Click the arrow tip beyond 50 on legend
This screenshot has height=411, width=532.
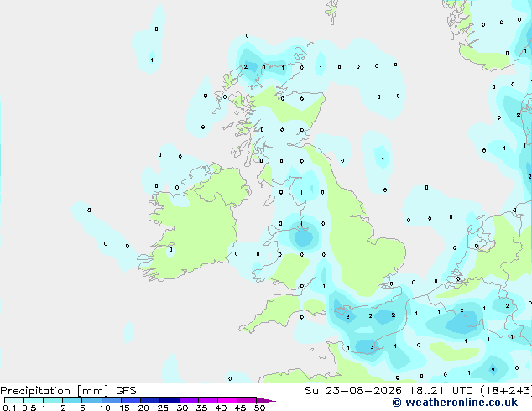pyautogui.click(x=266, y=400)
